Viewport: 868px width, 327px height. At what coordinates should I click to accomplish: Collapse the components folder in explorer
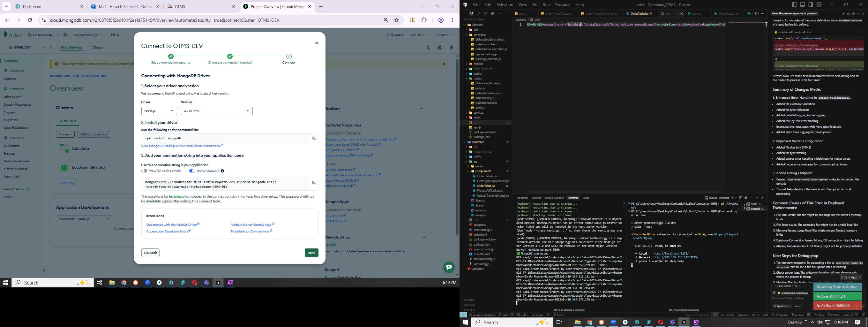coord(483,171)
